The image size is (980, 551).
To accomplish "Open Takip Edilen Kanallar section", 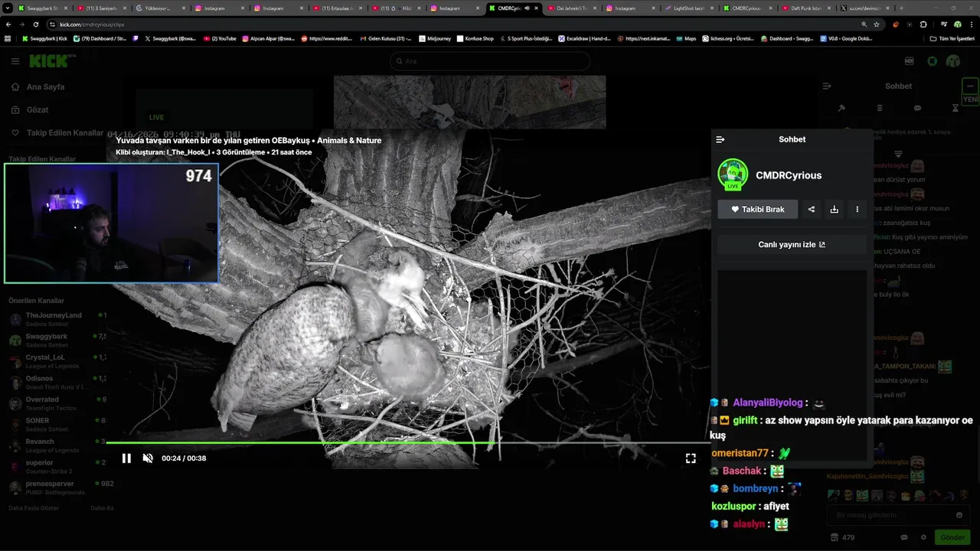I will coord(57,132).
